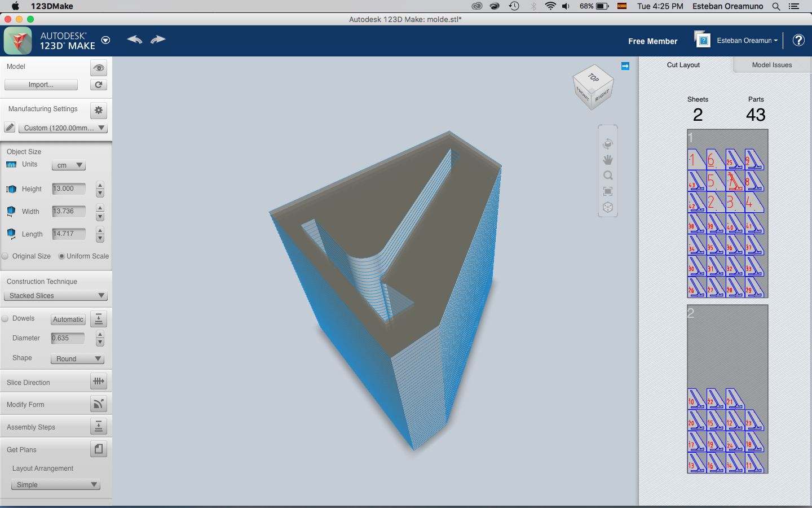Click the Length dimension icon
Image resolution: width=812 pixels, height=508 pixels.
pos(11,234)
